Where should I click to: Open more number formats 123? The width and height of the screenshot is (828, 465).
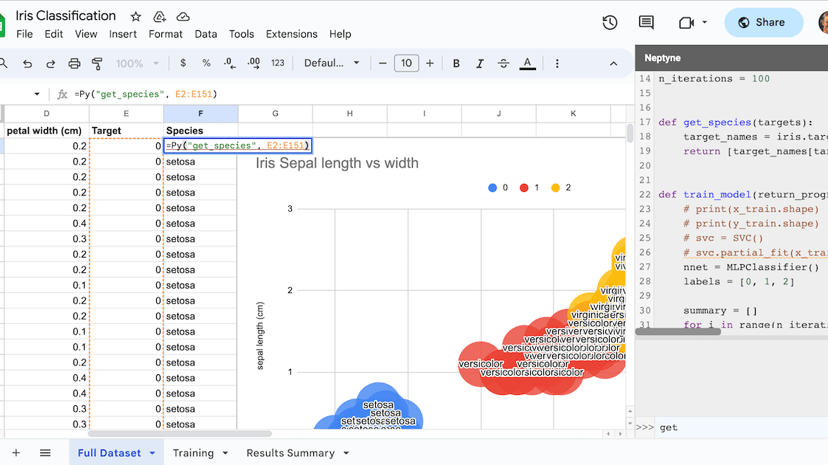pyautogui.click(x=278, y=63)
